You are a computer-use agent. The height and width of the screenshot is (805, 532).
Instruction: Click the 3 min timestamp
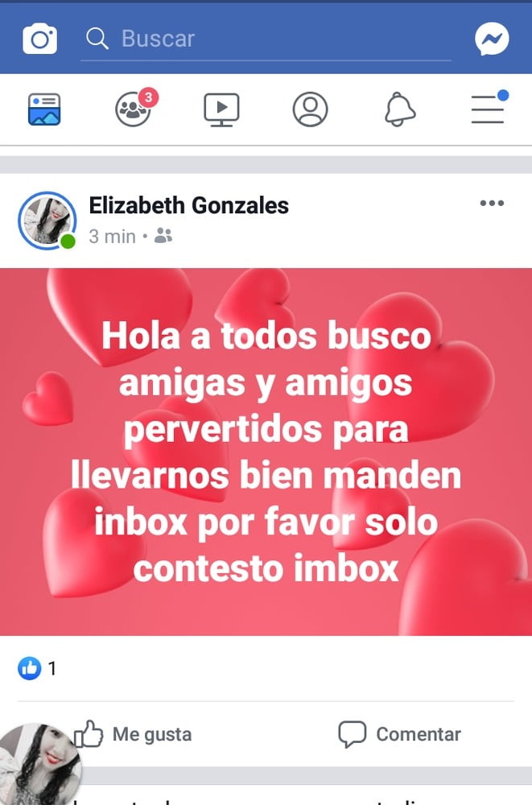[x=112, y=237]
